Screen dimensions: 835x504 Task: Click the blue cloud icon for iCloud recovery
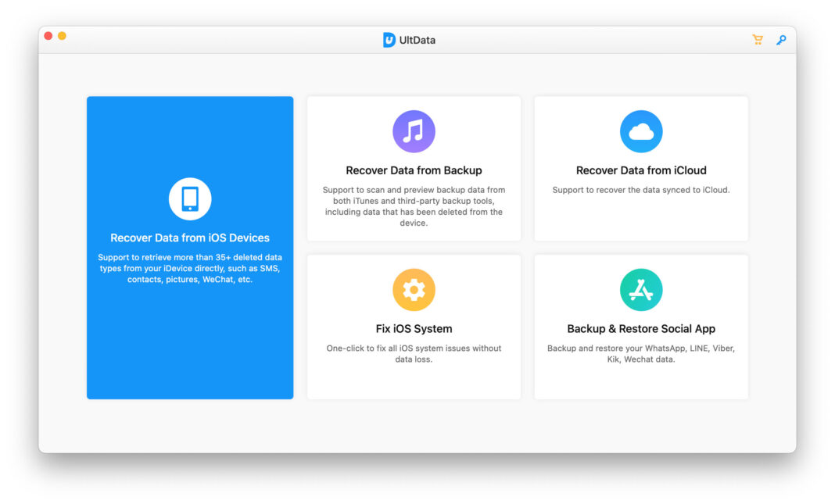pos(640,130)
